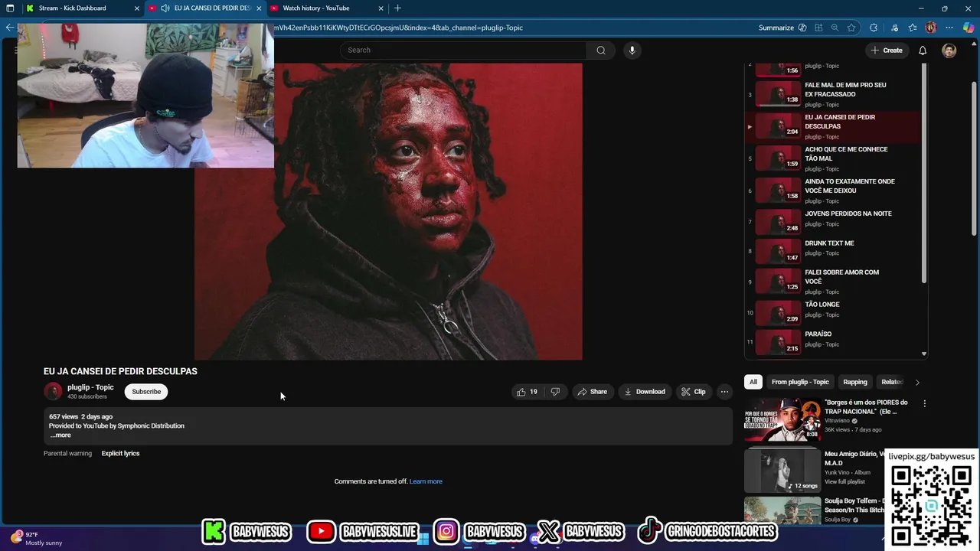Open video more actions three-dot menu
The height and width of the screenshot is (551, 980).
[x=724, y=392]
